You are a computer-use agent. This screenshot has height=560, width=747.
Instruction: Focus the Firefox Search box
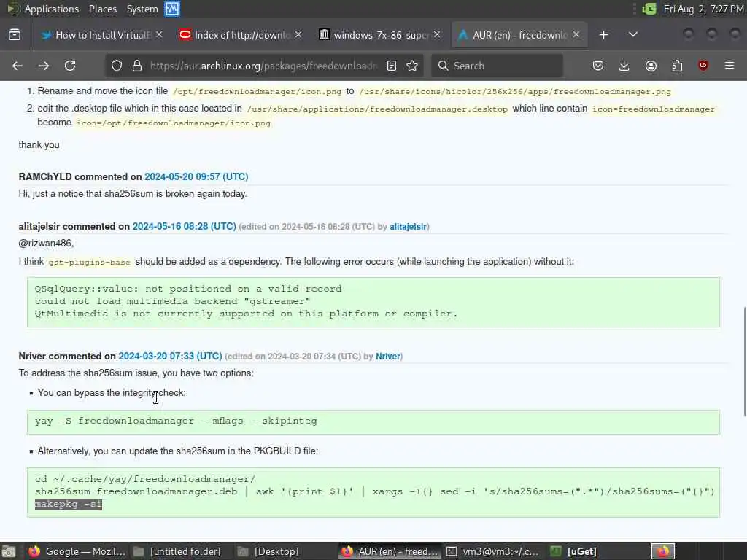pyautogui.click(x=497, y=66)
